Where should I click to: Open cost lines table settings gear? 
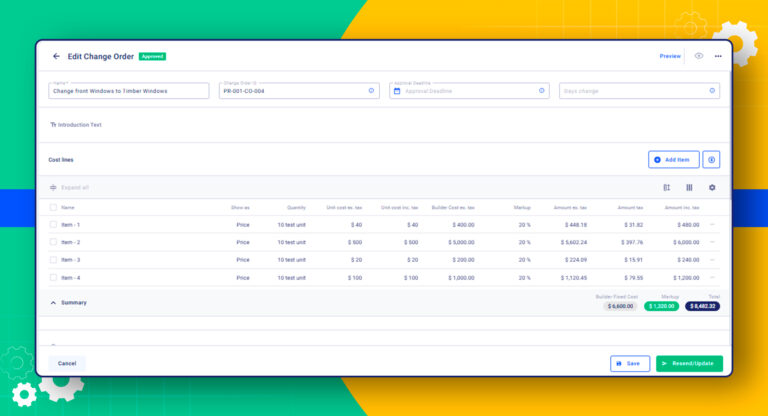pyautogui.click(x=712, y=188)
